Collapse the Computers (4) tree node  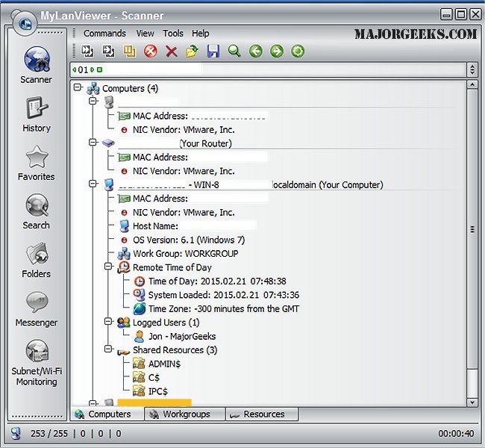coord(78,89)
